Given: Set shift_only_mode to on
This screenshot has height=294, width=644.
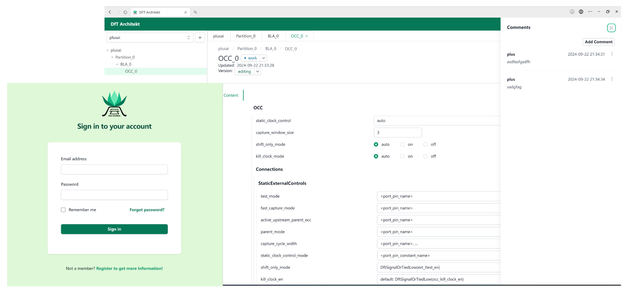Looking at the screenshot, I should pos(402,144).
